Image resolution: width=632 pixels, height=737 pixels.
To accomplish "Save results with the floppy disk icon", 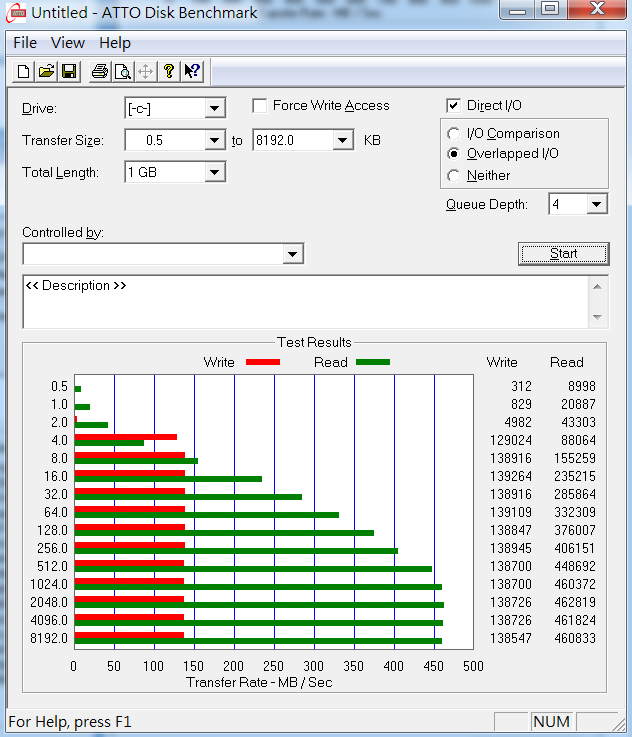I will (69, 71).
